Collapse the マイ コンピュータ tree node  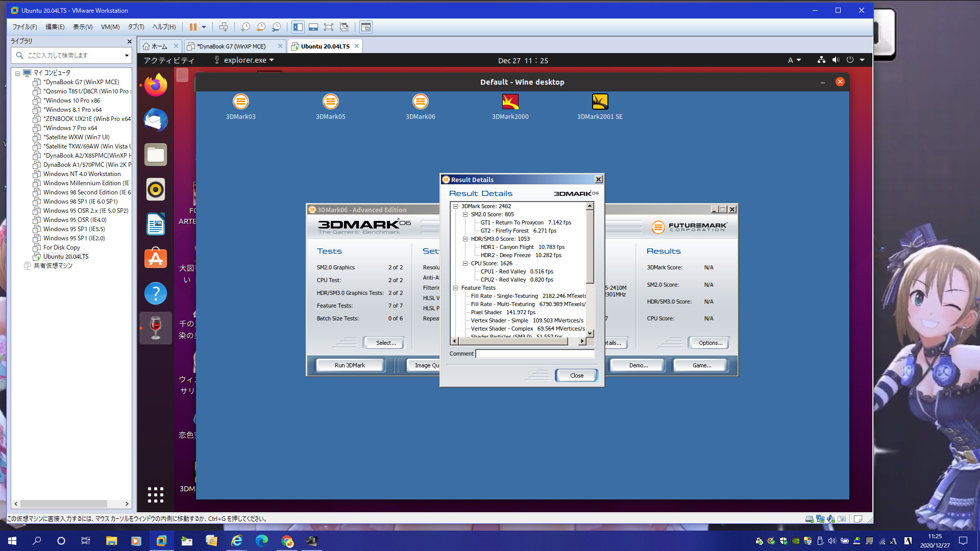pos(17,73)
